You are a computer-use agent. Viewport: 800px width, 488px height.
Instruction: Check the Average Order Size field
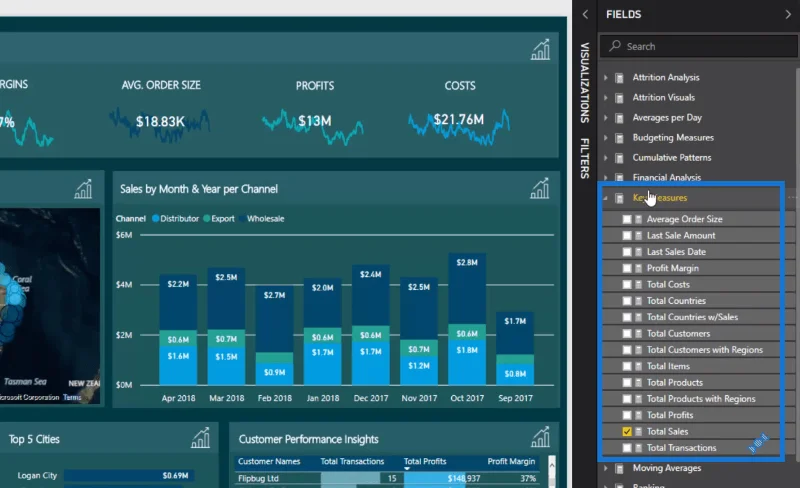627,219
